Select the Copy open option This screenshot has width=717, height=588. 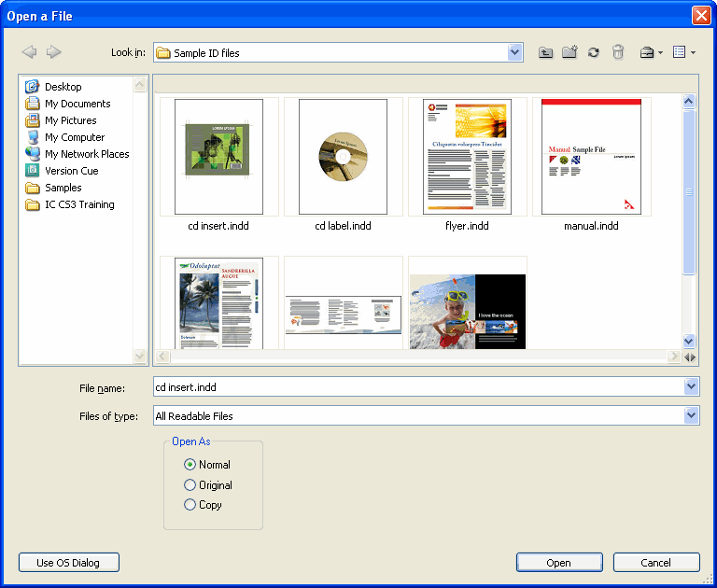click(190, 505)
